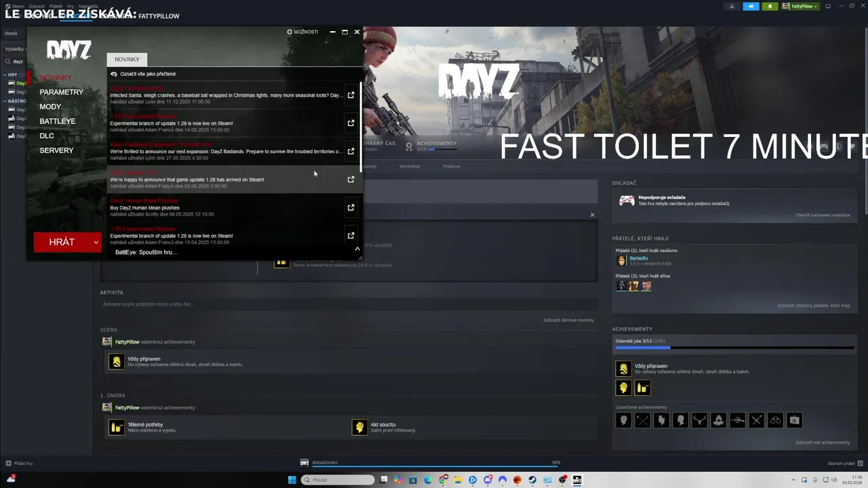
Task: Click the Domů button in Steam library
Action: (x=11, y=33)
